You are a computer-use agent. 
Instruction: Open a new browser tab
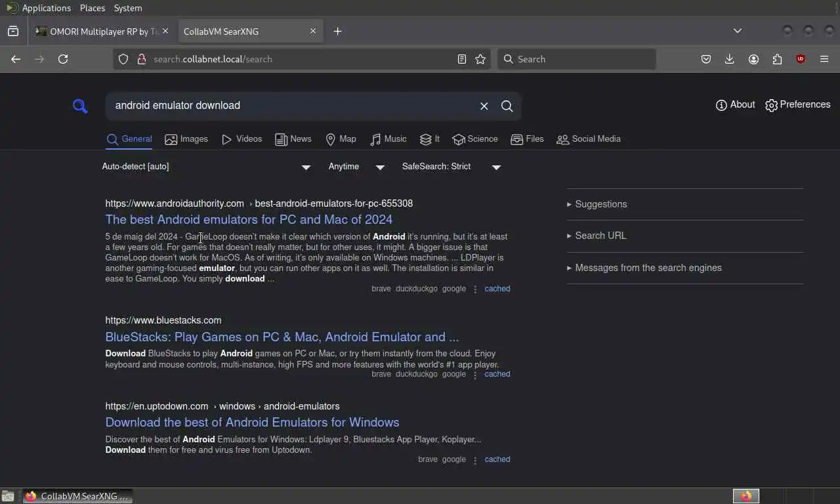[337, 31]
